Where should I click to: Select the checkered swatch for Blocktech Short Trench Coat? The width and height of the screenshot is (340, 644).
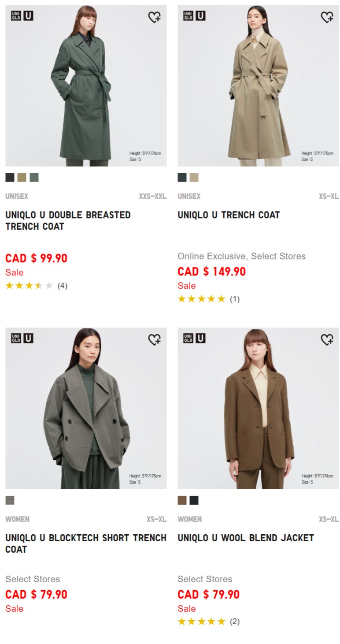click(x=10, y=500)
